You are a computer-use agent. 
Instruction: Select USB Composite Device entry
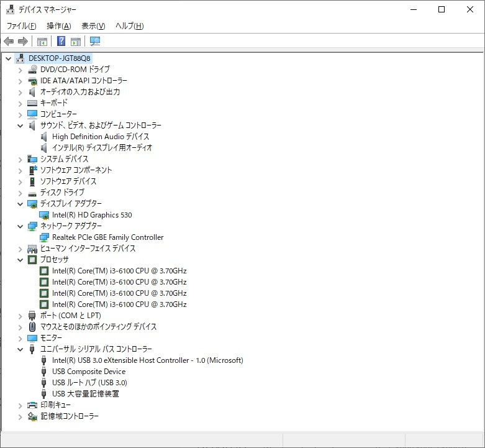pyautogui.click(x=89, y=372)
